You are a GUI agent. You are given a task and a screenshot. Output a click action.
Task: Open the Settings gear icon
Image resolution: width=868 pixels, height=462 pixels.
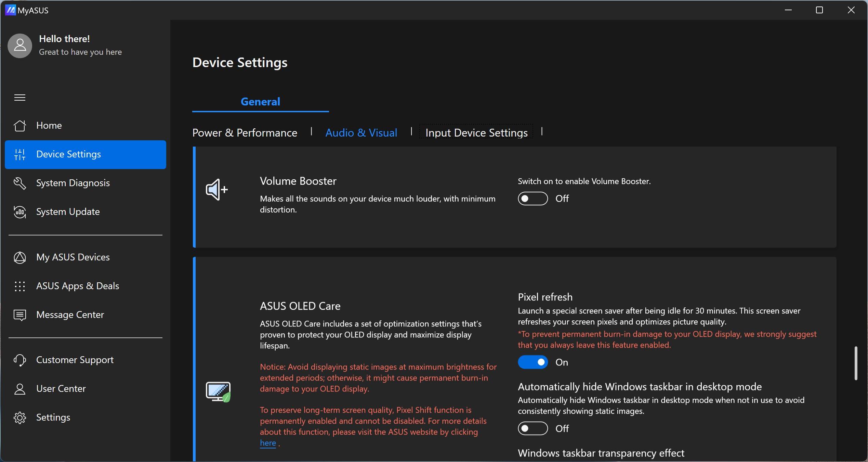tap(20, 418)
